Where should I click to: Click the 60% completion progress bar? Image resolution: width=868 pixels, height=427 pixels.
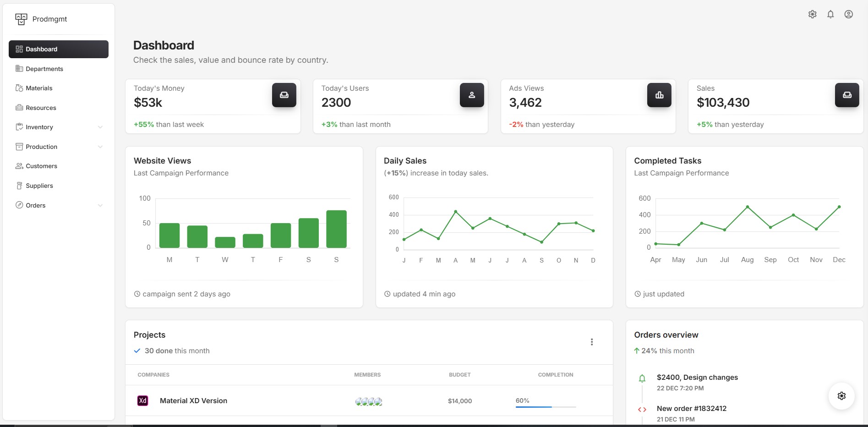(x=546, y=407)
